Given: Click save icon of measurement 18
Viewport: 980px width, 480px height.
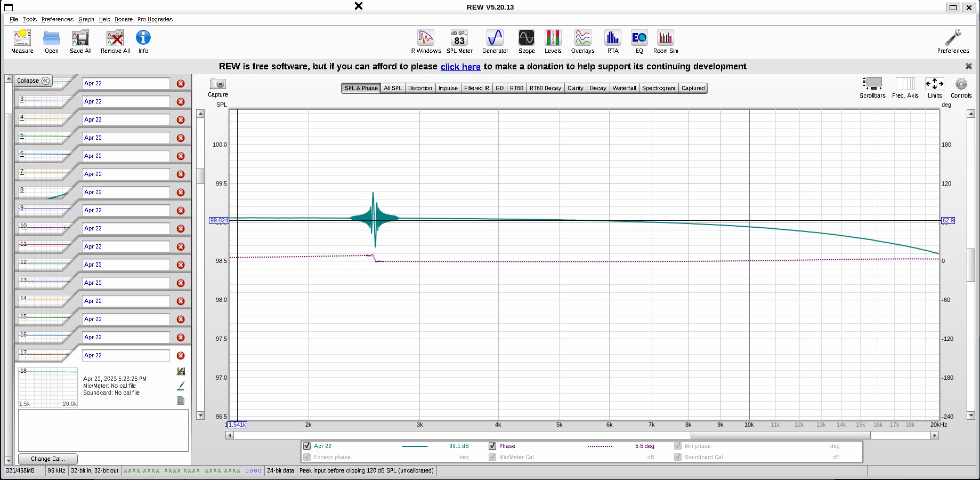Looking at the screenshot, I should pyautogui.click(x=181, y=371).
